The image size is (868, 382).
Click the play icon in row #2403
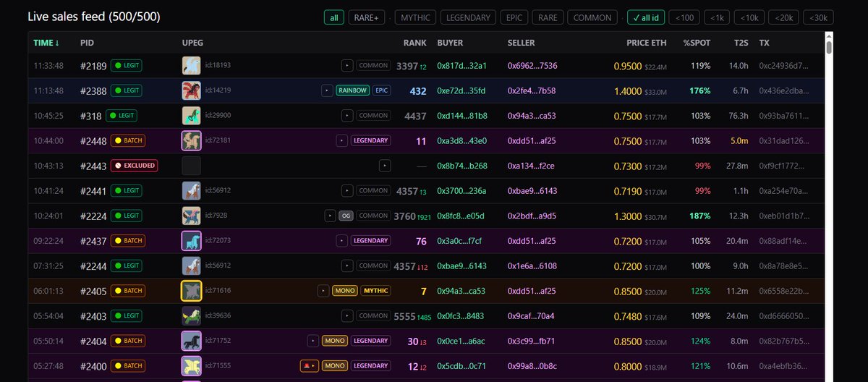click(x=347, y=315)
